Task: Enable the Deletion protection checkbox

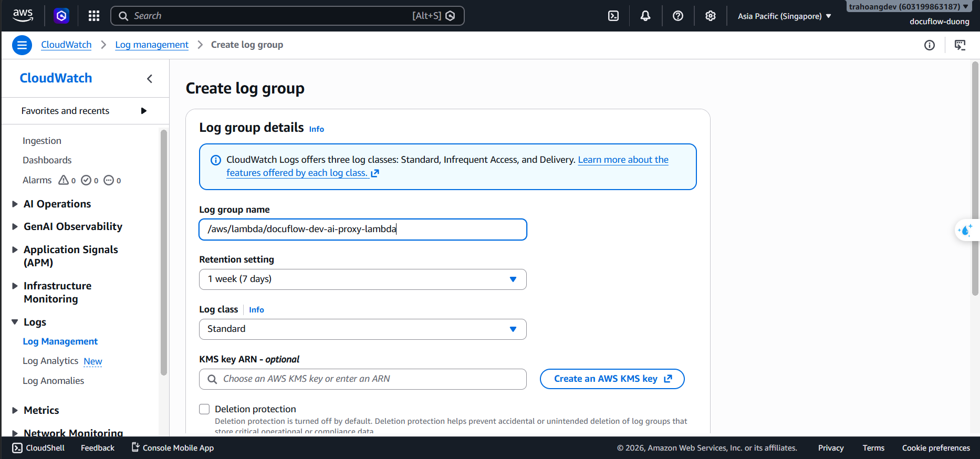Action: [x=204, y=409]
